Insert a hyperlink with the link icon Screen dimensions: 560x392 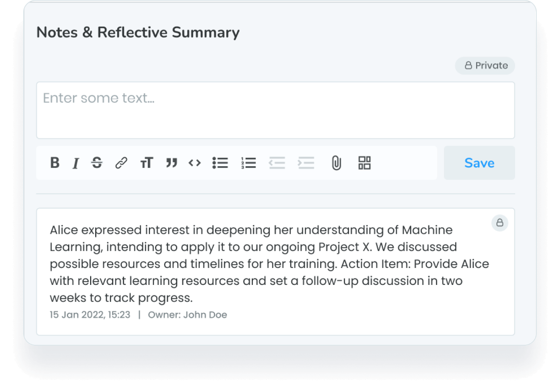coord(121,163)
